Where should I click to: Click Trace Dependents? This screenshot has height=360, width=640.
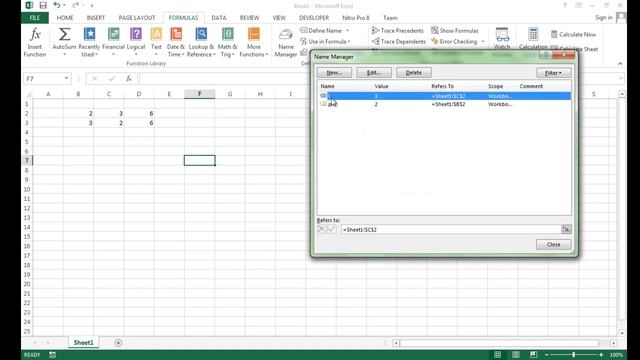(x=399, y=42)
